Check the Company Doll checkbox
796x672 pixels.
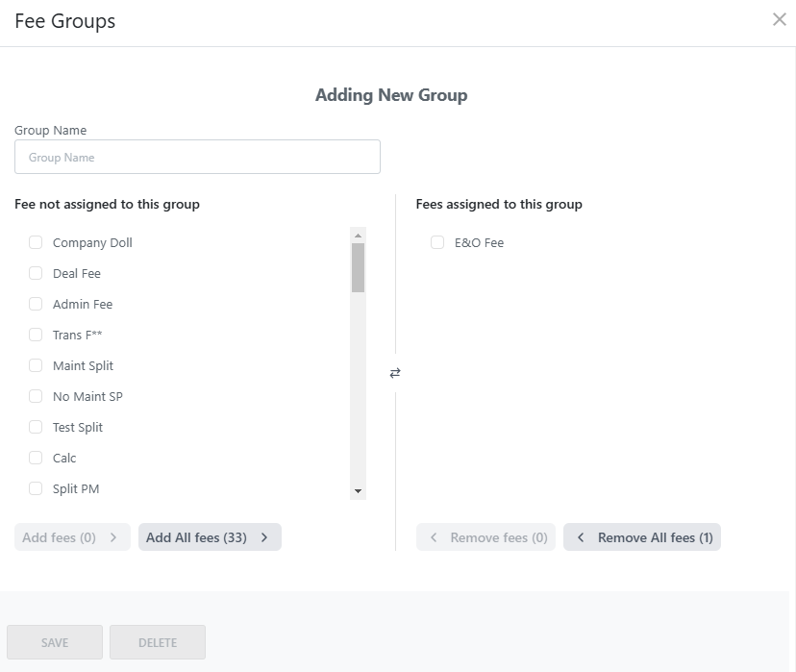(36, 242)
